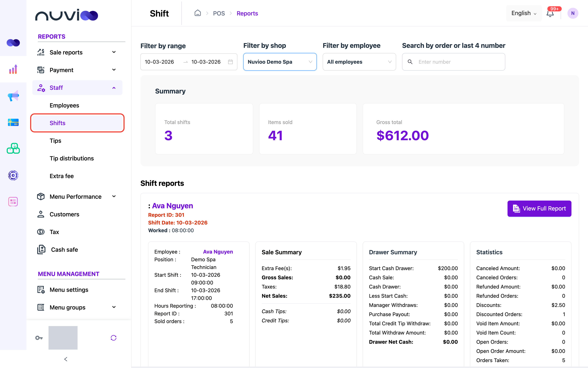Screen dimensions: 588x368
Task: Click the Taxes $18.80 value
Action: (342, 287)
